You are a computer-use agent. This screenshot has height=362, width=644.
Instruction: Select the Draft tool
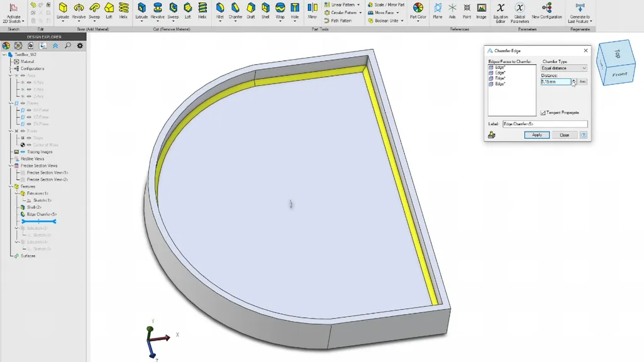[x=251, y=11]
